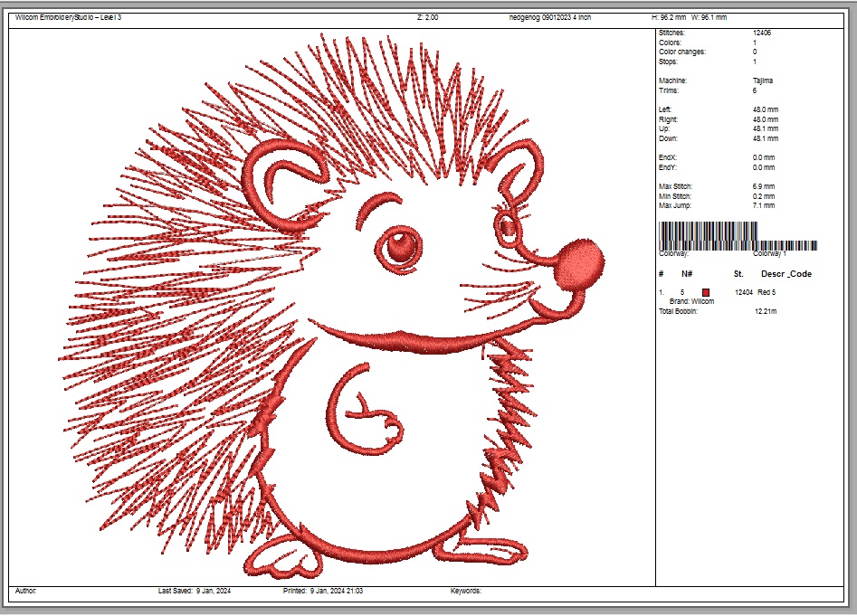
Task: Click the 'hedgehog 09012023 4 inch' title
Action: tap(550, 17)
